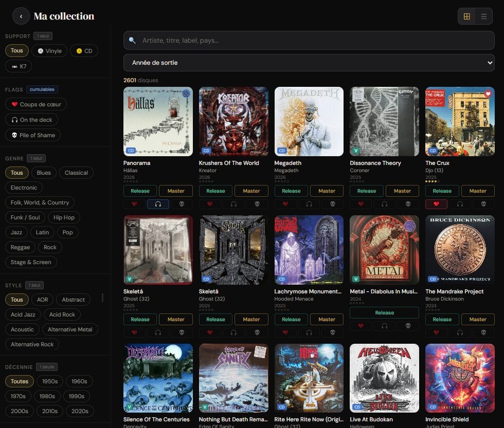Click the headphones icon under Dissonance Theory
The image size is (504, 428).
pos(384,204)
